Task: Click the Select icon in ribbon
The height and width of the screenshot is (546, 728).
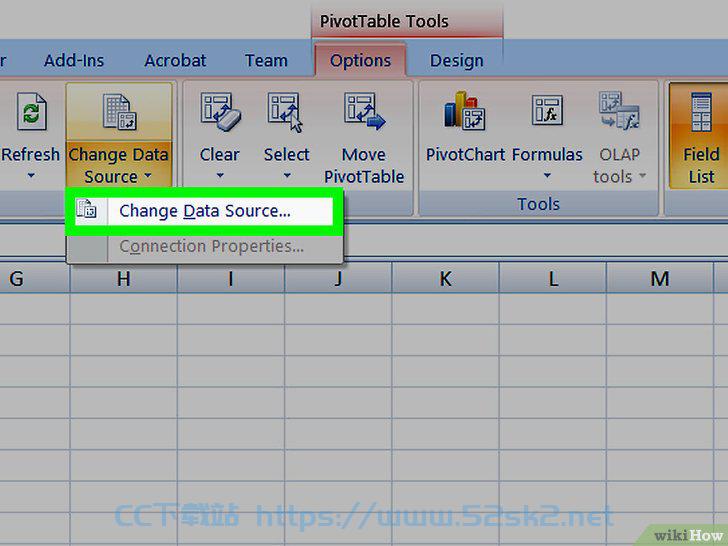Action: (x=285, y=112)
